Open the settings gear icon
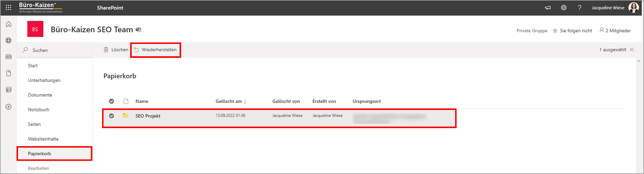 (564, 8)
